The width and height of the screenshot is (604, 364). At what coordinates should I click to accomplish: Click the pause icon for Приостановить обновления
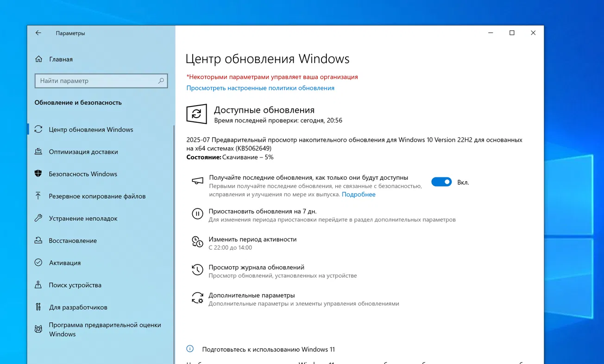point(197,213)
